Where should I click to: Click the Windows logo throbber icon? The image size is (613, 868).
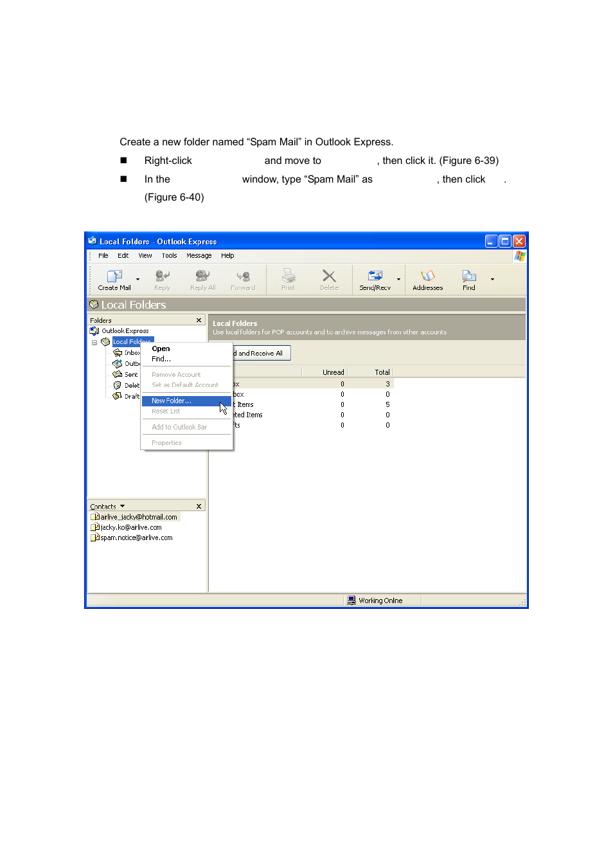[520, 256]
